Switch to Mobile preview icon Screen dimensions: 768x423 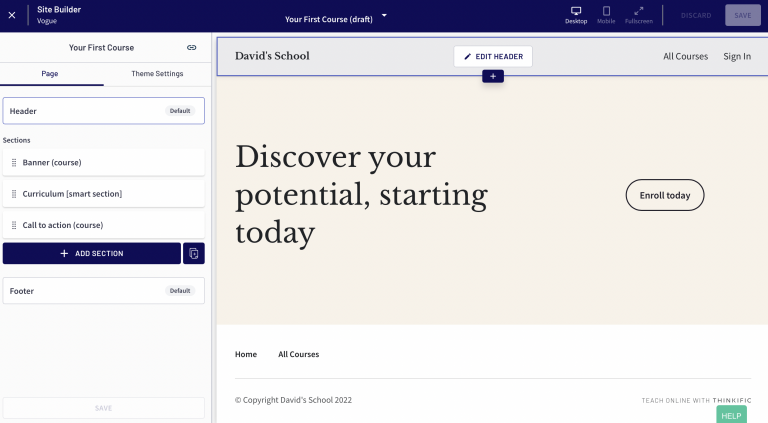tap(606, 15)
